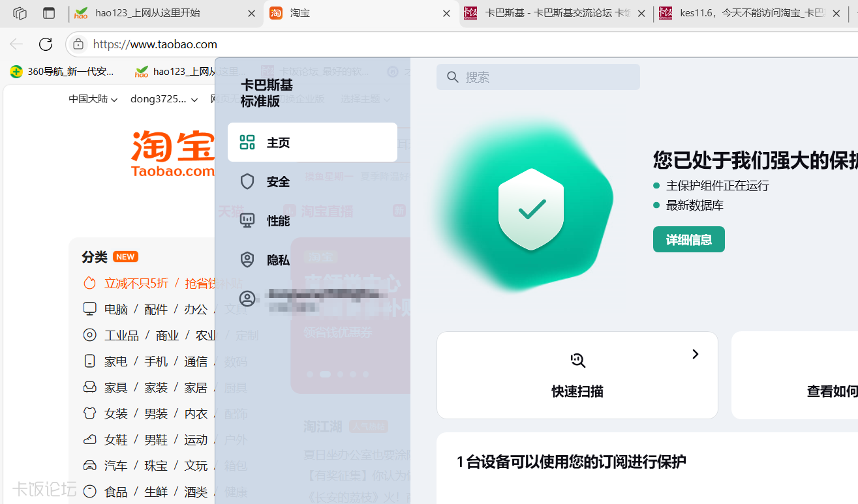Open the browser tab actions (workspaces) icon
The image size is (858, 504).
[20, 13]
